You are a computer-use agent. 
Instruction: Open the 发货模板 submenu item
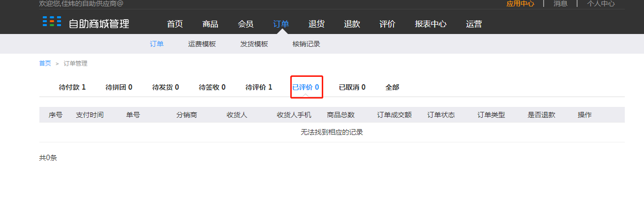(x=254, y=44)
